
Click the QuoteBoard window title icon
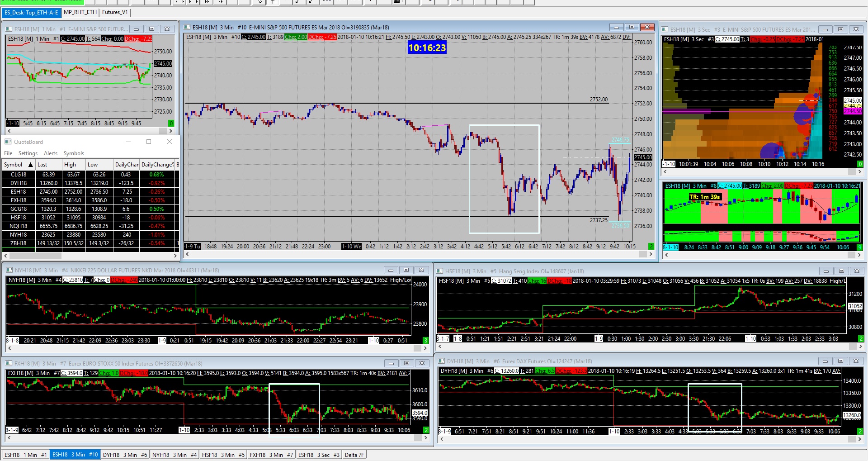[x=8, y=142]
